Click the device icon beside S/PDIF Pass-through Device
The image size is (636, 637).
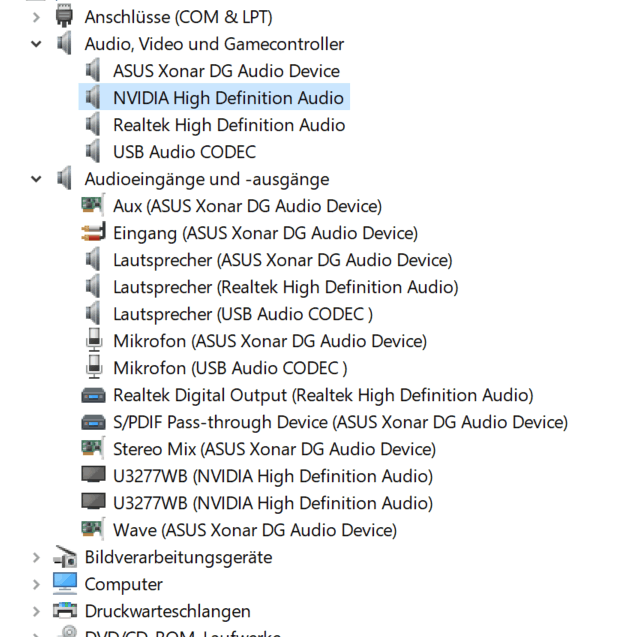pos(93,422)
